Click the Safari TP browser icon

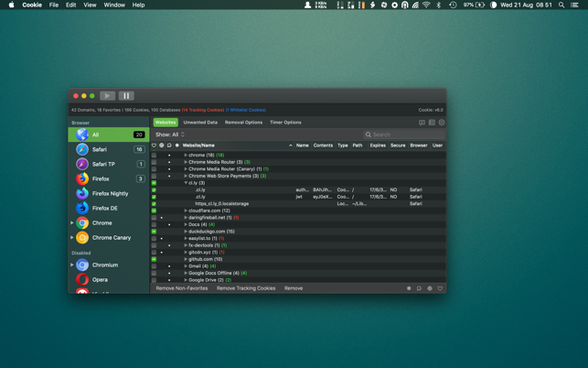pos(82,164)
